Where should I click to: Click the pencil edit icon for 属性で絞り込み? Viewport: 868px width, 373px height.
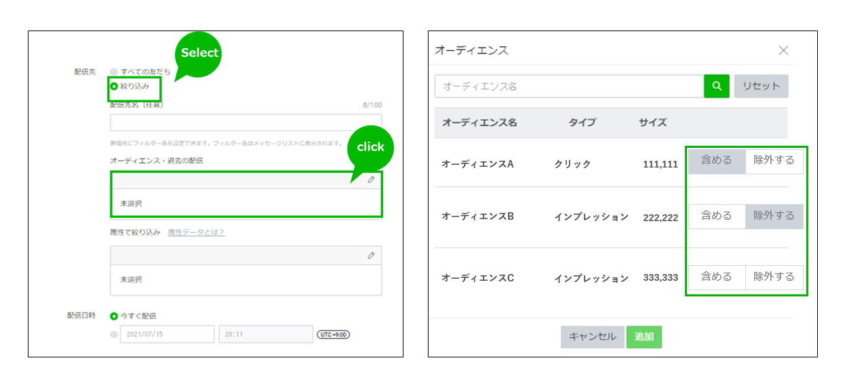click(x=371, y=255)
